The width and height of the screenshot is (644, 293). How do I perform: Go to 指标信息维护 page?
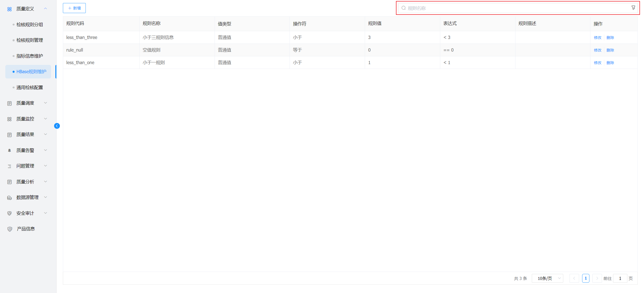(30, 56)
